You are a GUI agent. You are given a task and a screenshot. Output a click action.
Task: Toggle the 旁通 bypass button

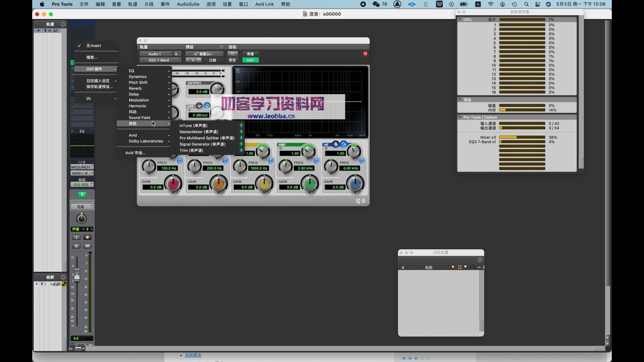[250, 54]
